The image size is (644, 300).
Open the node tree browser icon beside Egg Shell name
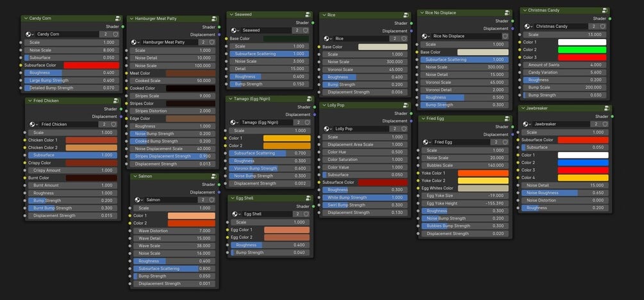[x=236, y=214]
